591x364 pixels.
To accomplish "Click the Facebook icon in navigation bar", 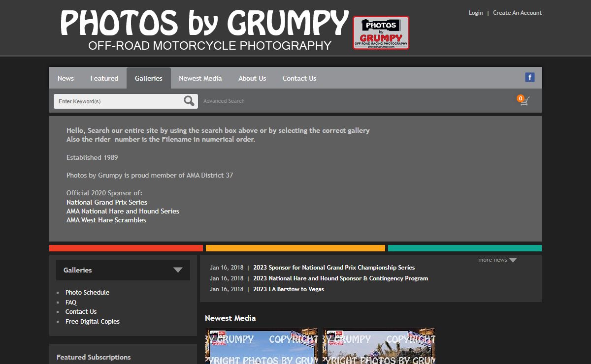I will coord(529,77).
